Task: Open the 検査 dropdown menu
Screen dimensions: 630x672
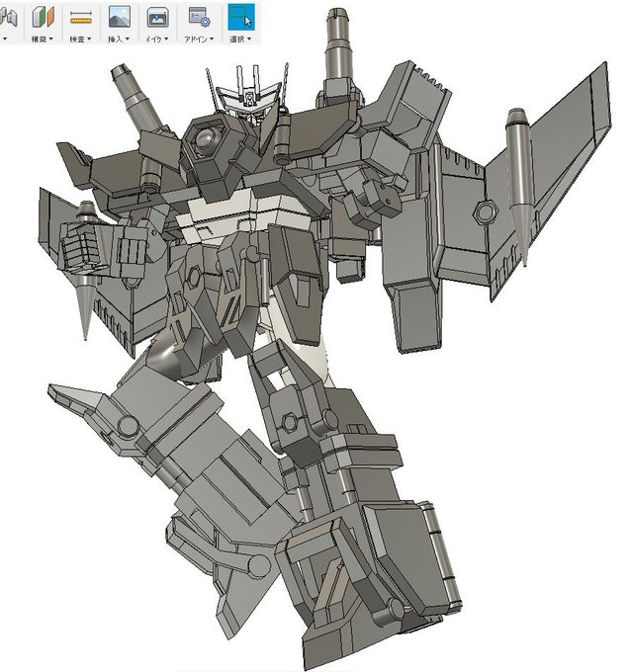Action: (81, 39)
